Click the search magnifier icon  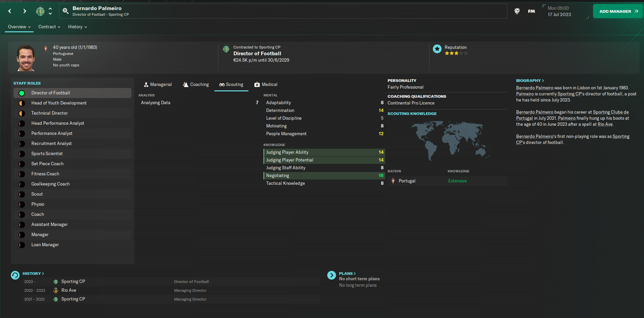click(65, 11)
